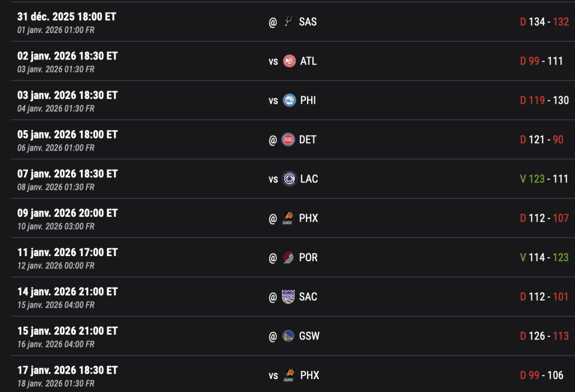Screen dimensions: 575x392
Task: Click the 31 déc. 2025 18:00 ET date
Action: (x=67, y=17)
